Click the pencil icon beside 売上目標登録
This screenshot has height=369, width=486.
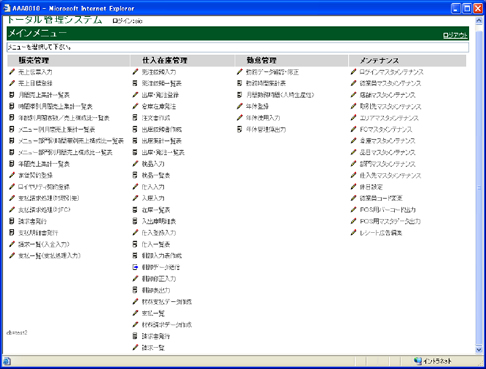tap(12, 83)
